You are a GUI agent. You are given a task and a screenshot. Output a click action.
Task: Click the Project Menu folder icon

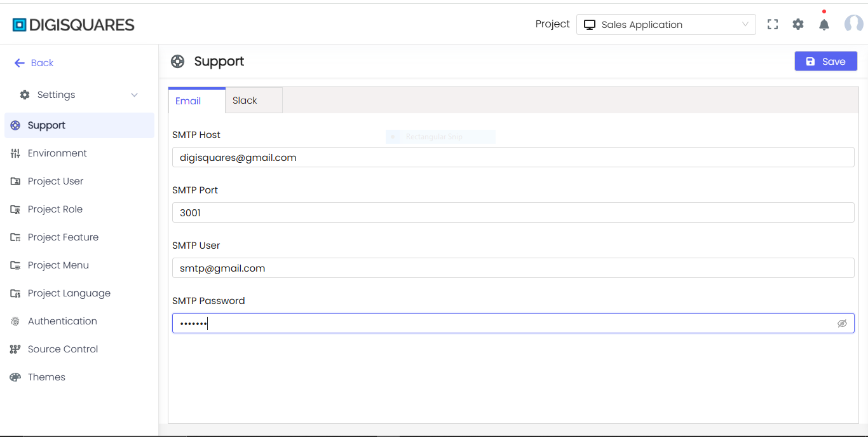coord(15,265)
